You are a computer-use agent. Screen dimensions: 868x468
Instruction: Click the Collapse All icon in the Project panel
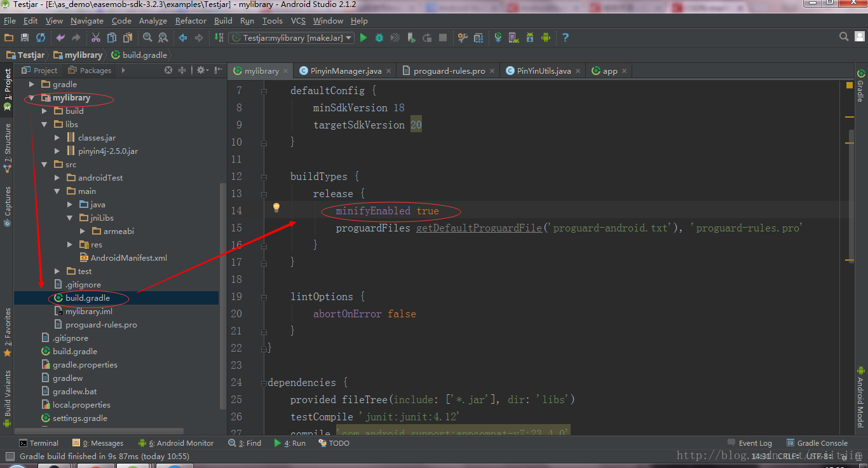[182, 71]
